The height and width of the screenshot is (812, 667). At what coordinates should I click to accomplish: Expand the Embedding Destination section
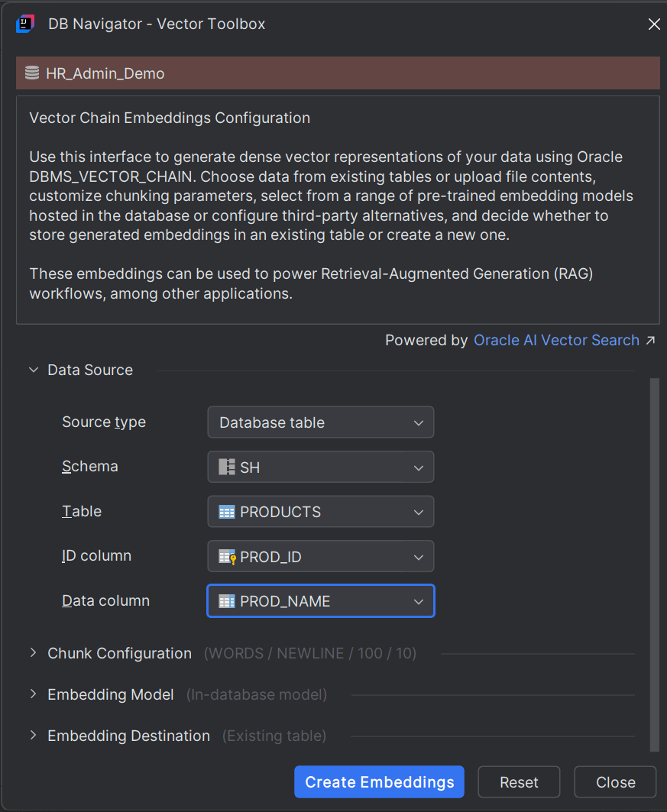tap(33, 736)
